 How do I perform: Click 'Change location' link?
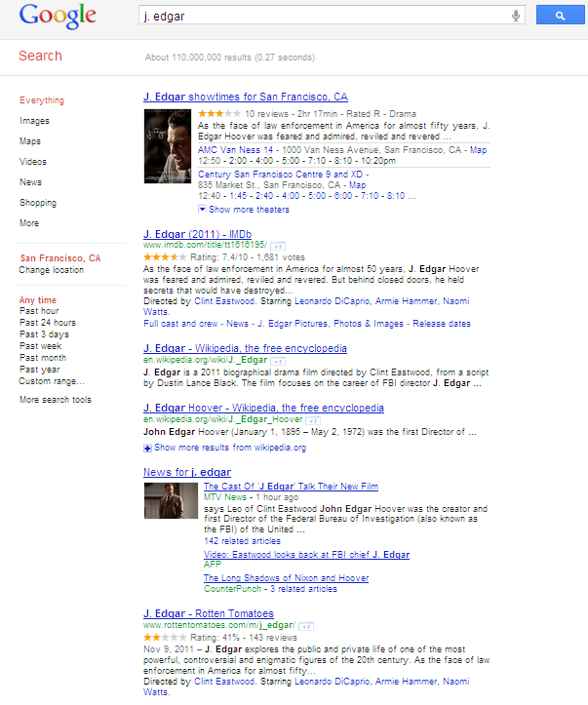(x=52, y=270)
